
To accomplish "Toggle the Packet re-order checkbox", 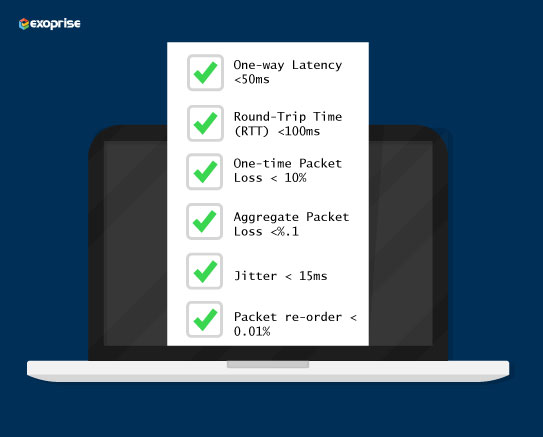I will 205,320.
